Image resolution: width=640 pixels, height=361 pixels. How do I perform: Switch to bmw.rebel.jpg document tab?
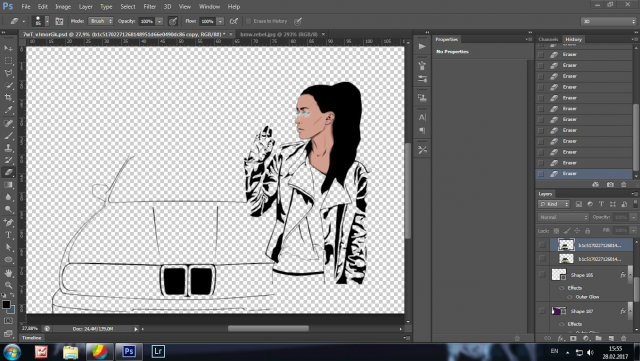coord(279,34)
